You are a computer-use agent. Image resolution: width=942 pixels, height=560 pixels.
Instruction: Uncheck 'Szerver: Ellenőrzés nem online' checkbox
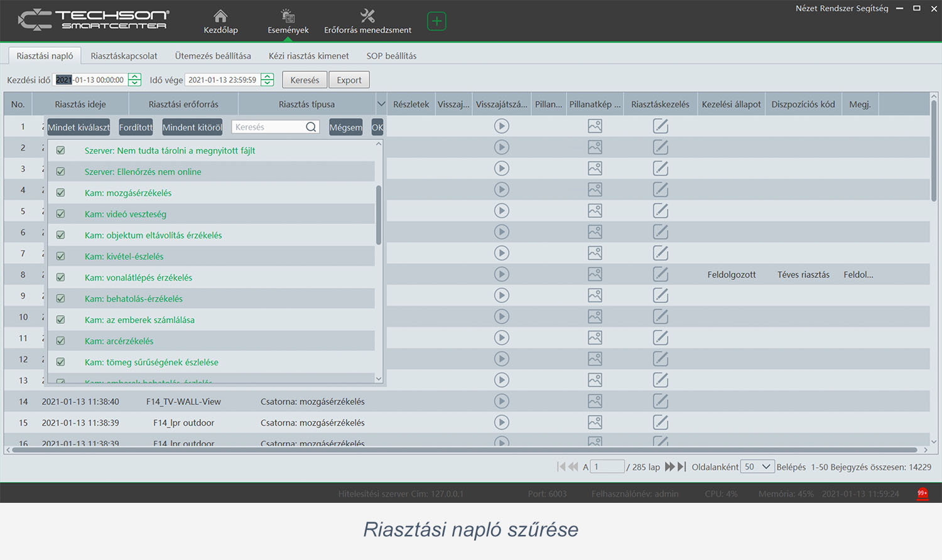61,171
